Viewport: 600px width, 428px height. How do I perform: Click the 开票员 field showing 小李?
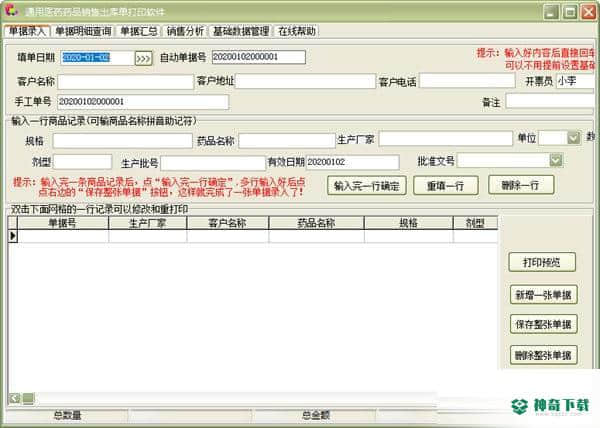[576, 81]
